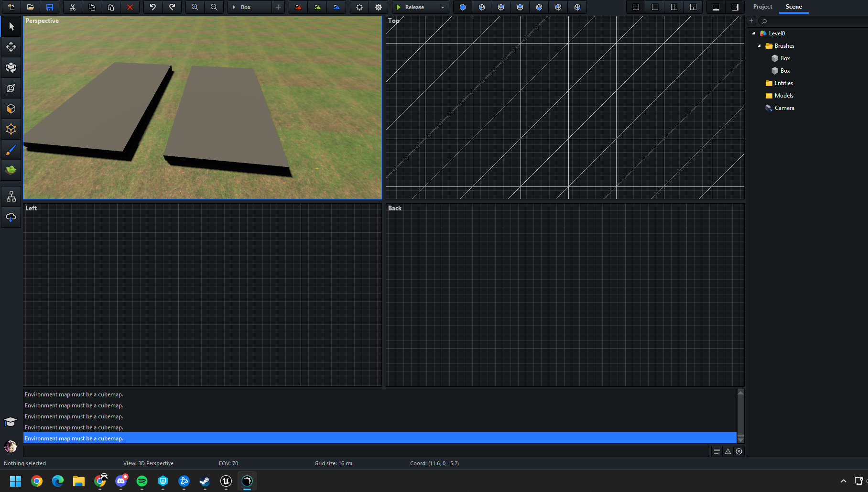Screen dimensions: 868x492
Task: Choose the Scale tool in sidebar
Action: [11, 88]
